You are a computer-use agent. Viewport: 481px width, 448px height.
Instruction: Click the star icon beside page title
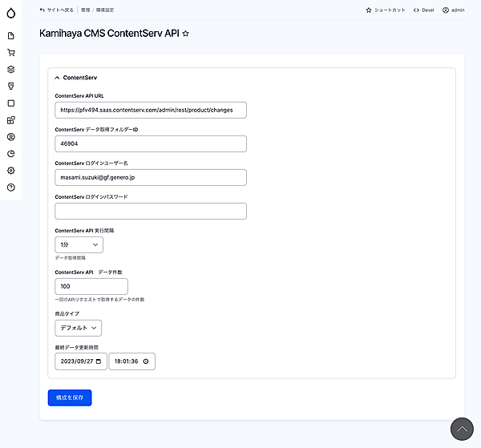186,34
